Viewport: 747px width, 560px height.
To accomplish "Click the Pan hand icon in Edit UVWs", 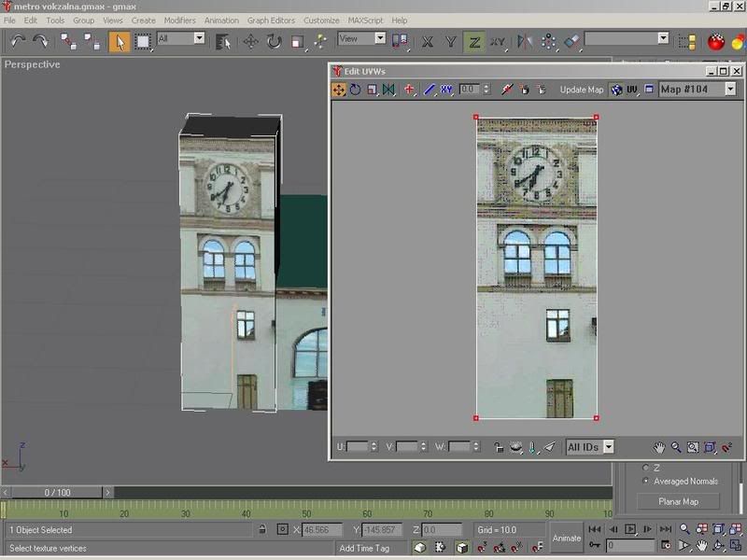I will point(659,447).
